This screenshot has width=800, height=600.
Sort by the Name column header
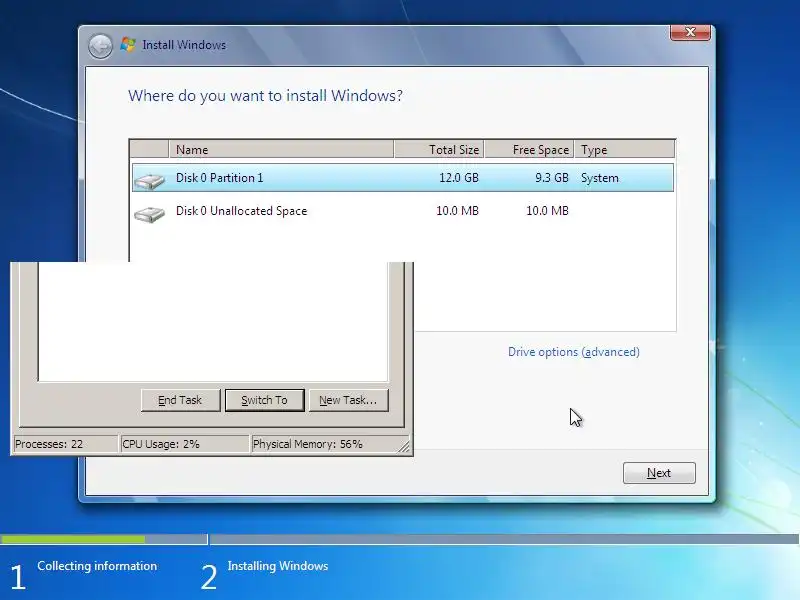coord(281,149)
